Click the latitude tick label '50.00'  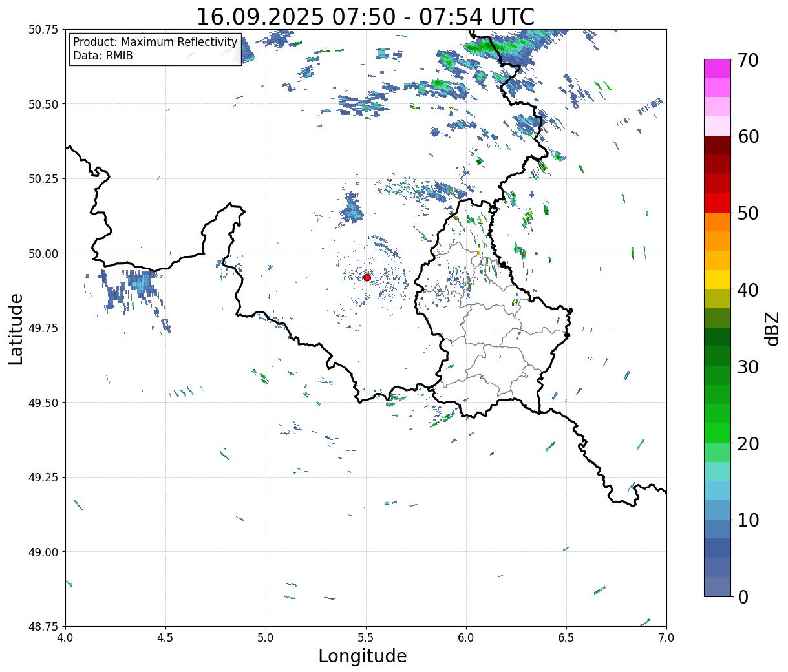(x=43, y=253)
